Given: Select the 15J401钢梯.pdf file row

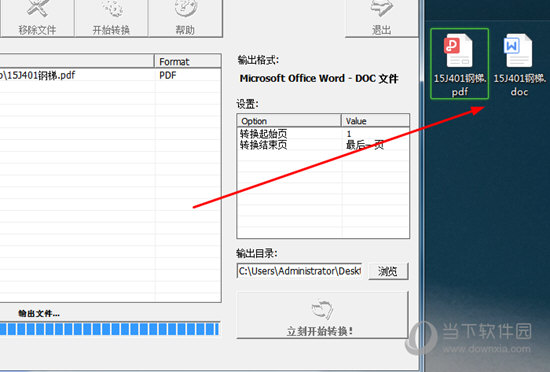Looking at the screenshot, I should pos(110,75).
